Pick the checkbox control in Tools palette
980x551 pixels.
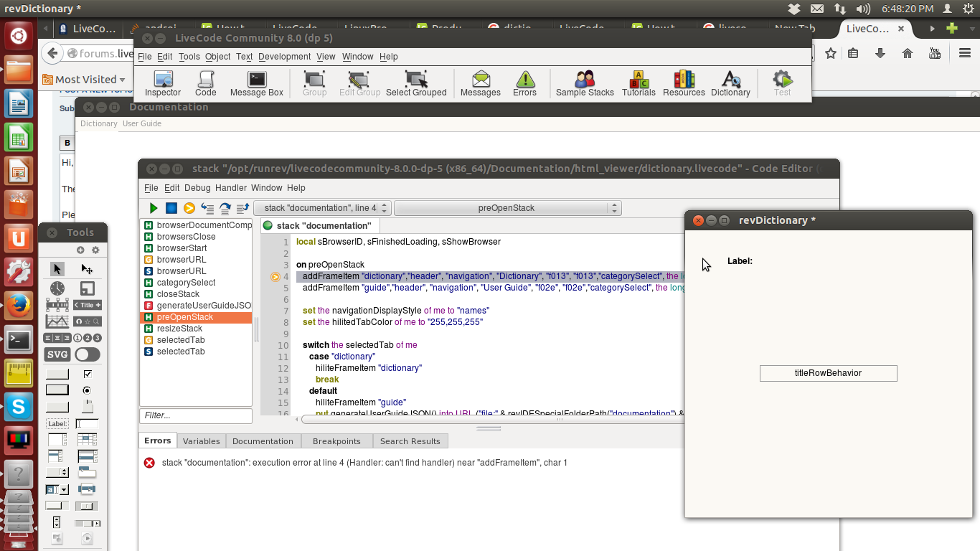click(x=88, y=374)
